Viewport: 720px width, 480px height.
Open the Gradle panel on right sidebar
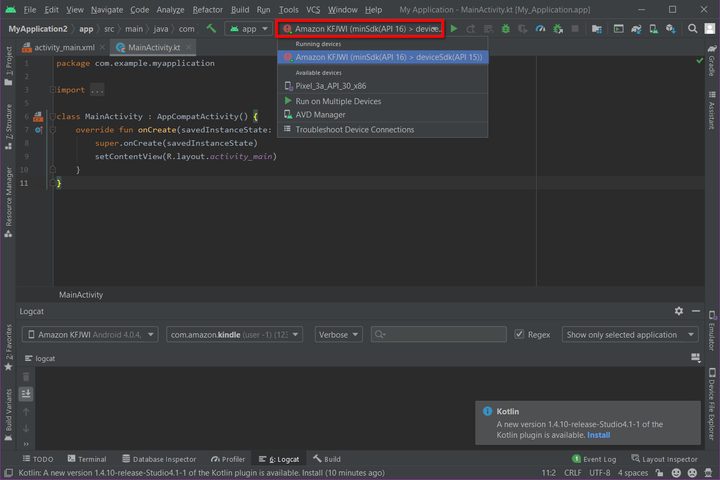pyautogui.click(x=712, y=60)
